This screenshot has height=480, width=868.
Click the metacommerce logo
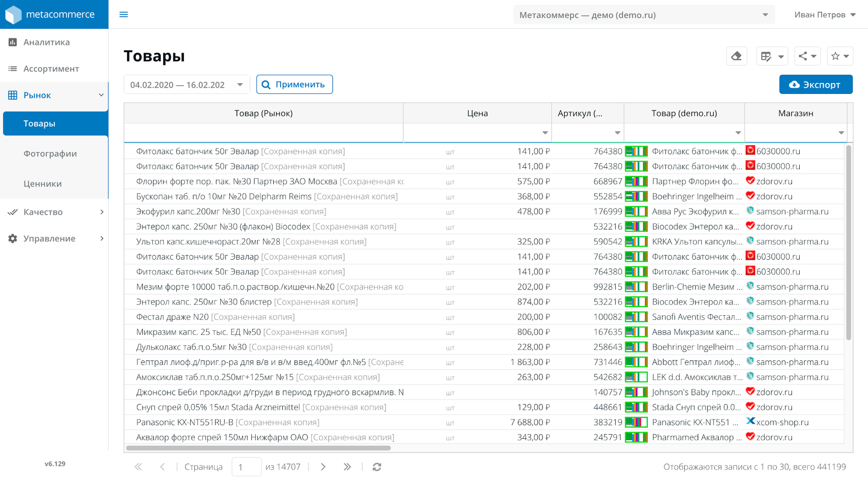tap(51, 14)
